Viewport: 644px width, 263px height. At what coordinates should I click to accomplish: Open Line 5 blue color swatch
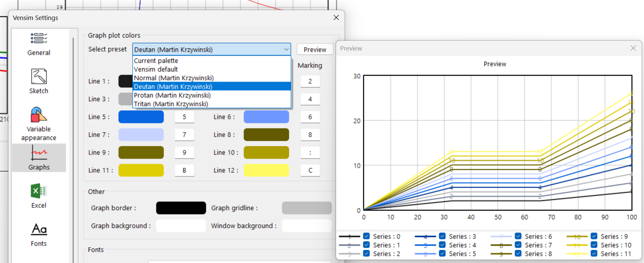(141, 117)
